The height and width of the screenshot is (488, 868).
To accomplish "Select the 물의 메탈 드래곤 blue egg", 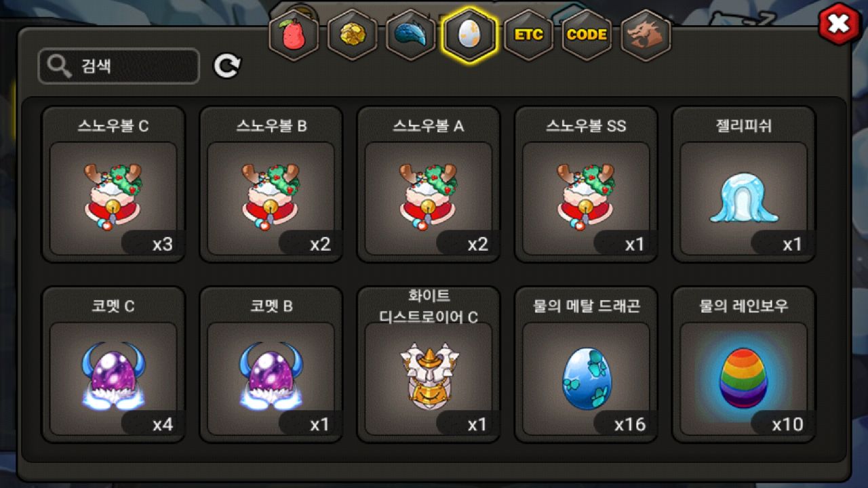I will (585, 365).
